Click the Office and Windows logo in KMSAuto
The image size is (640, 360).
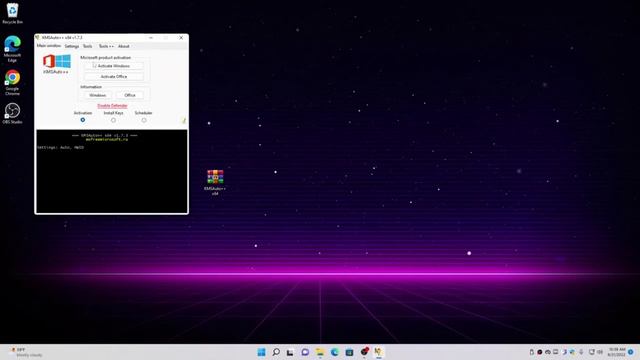pos(57,61)
